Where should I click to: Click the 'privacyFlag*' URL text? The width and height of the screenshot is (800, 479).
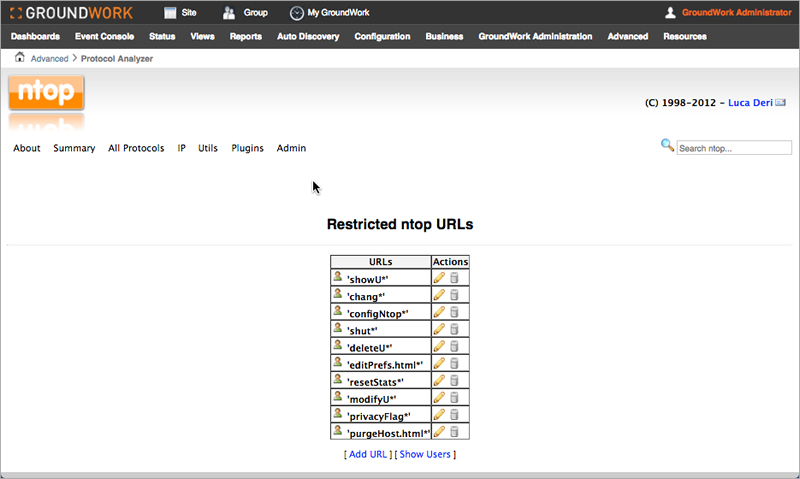(379, 416)
